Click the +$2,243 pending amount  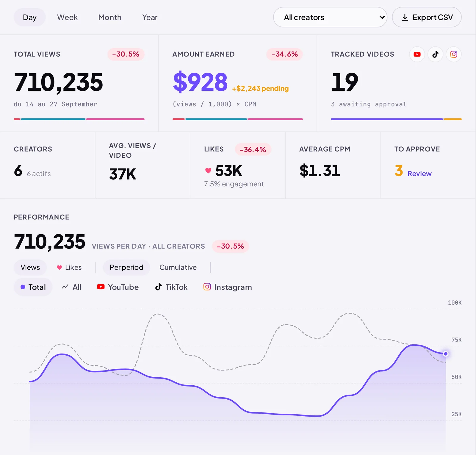coord(260,88)
